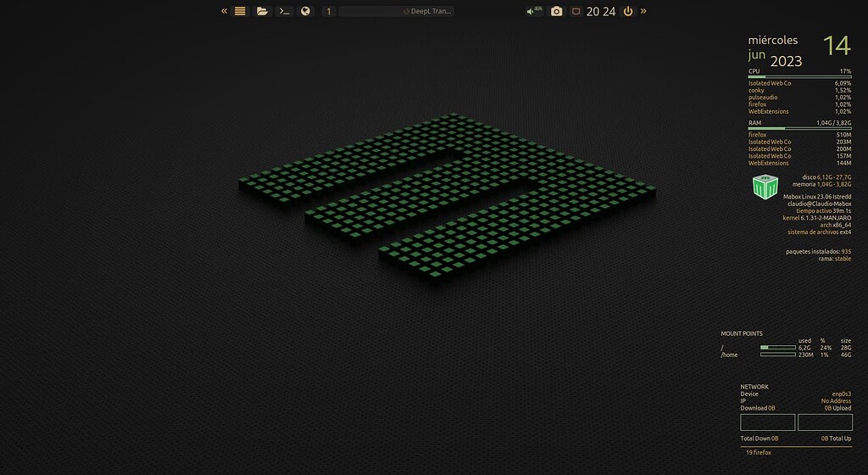Open the main menu list icon
The height and width of the screenshot is (475, 868).
(240, 11)
